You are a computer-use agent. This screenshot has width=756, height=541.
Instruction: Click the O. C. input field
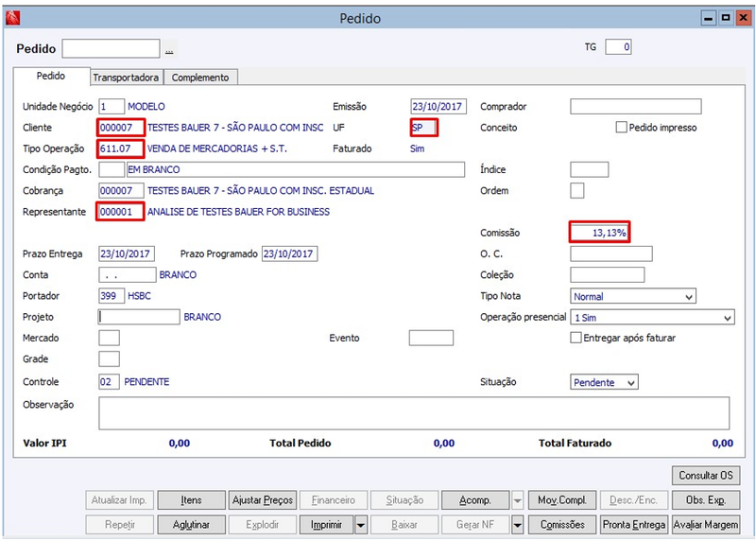[611, 253]
